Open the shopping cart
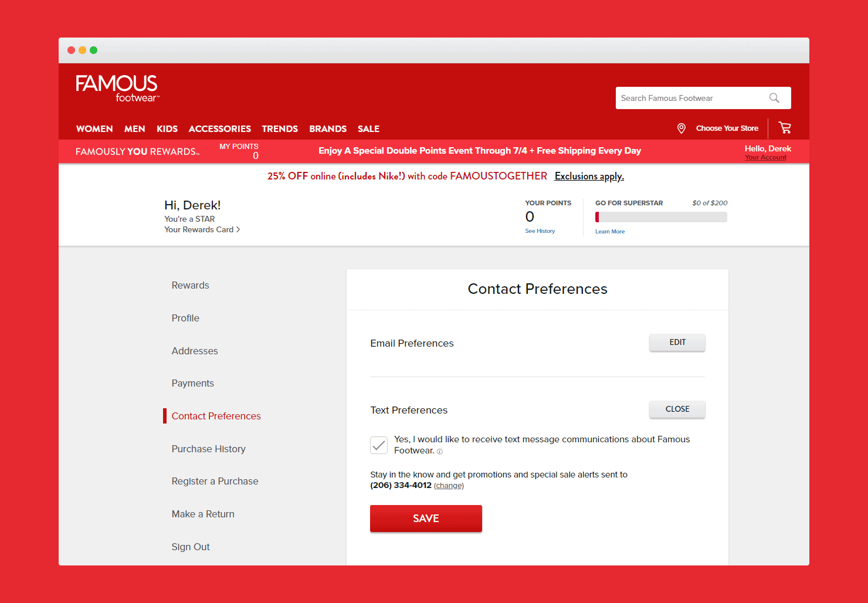 point(785,127)
